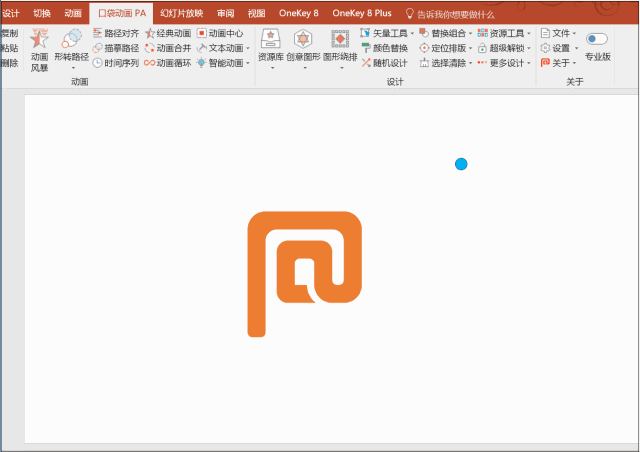This screenshot has height=452, width=640.
Task: Click the 文件 file icon
Action: point(545,33)
